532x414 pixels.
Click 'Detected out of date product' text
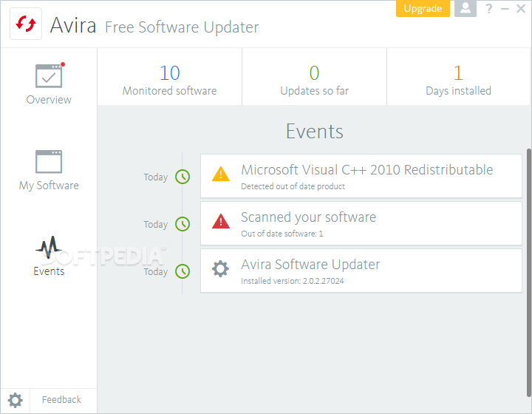293,186
